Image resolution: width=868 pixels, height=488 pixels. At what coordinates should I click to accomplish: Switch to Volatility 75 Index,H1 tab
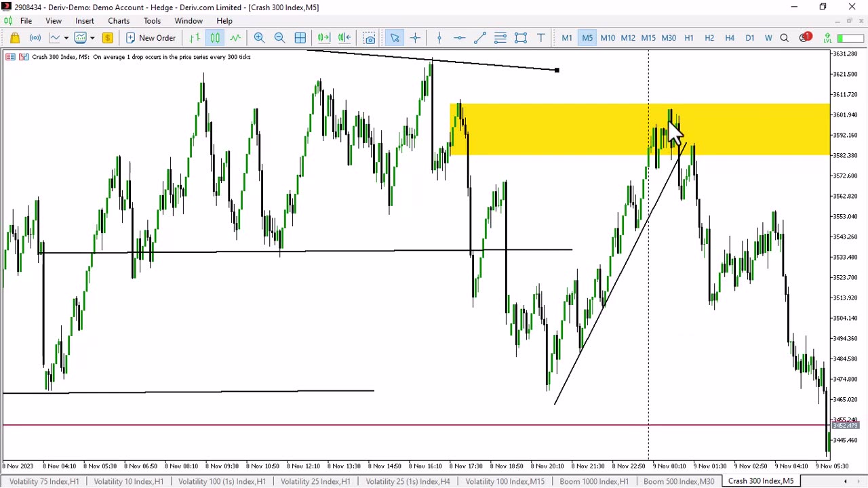[44, 481]
